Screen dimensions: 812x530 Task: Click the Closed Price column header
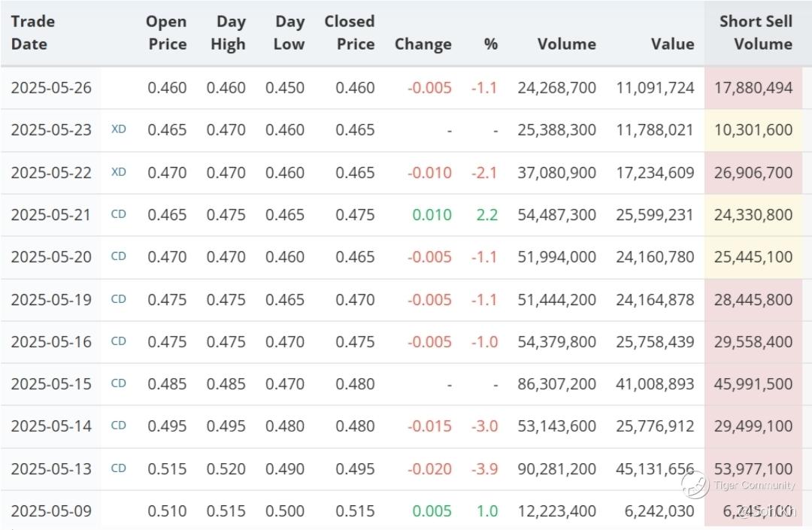(x=350, y=32)
